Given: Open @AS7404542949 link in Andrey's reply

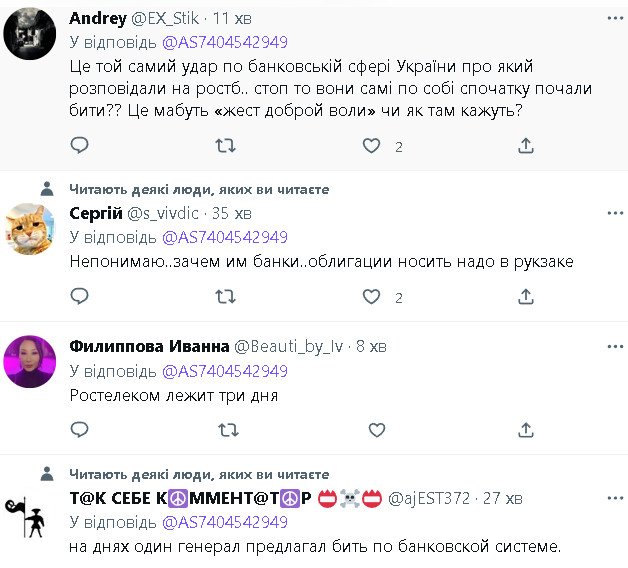Looking at the screenshot, I should point(224,42).
